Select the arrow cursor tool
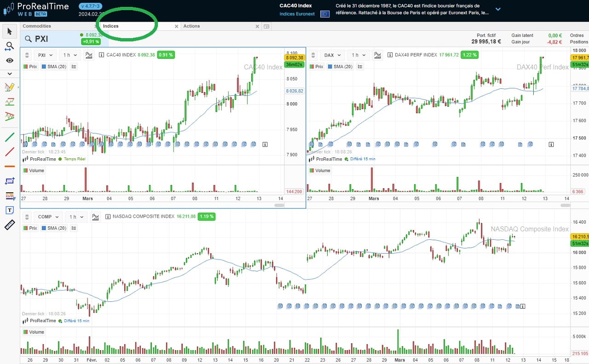Image resolution: width=589 pixels, height=364 pixels. click(x=10, y=31)
